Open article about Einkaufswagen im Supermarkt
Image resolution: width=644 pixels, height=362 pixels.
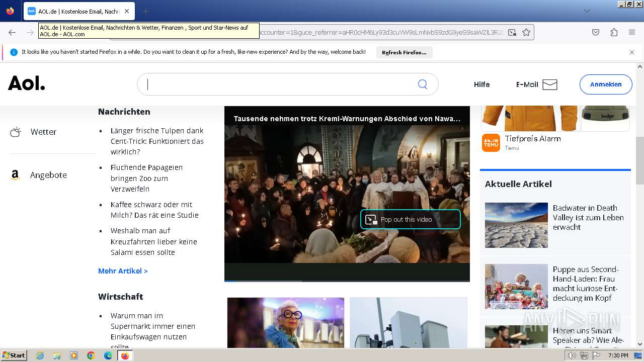(153, 331)
